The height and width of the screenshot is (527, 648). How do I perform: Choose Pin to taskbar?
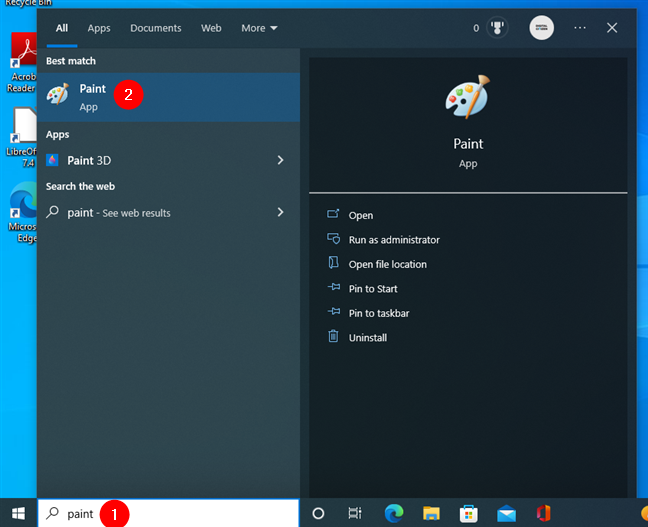pyautogui.click(x=379, y=313)
